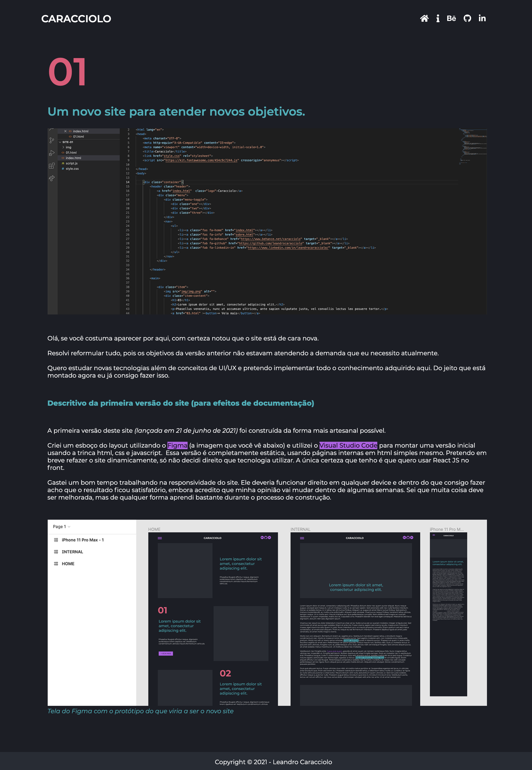This screenshot has width=532, height=770.
Task: Select the Source Control icon in VS Code sidebar
Action: (x=52, y=140)
